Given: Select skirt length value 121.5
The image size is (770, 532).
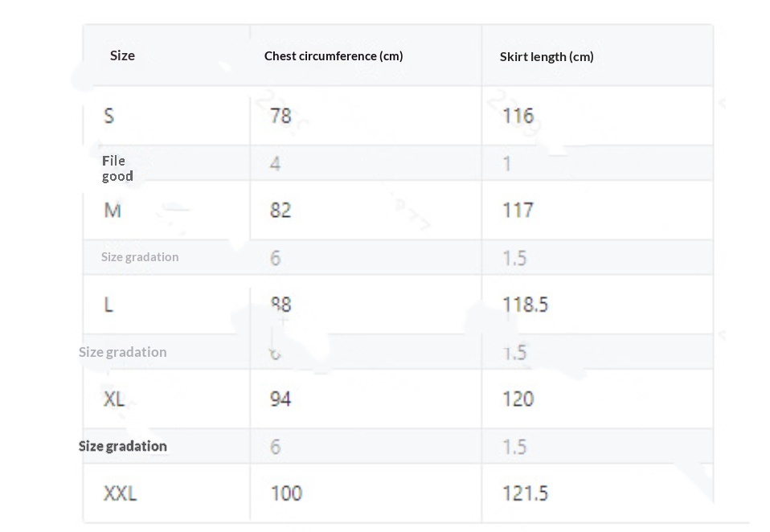Looking at the screenshot, I should [x=525, y=493].
